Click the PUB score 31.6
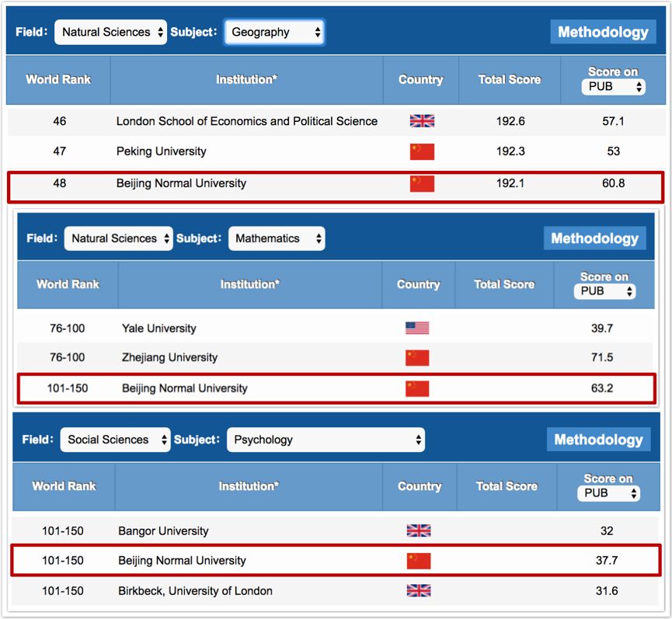The image size is (672, 619). tap(607, 591)
